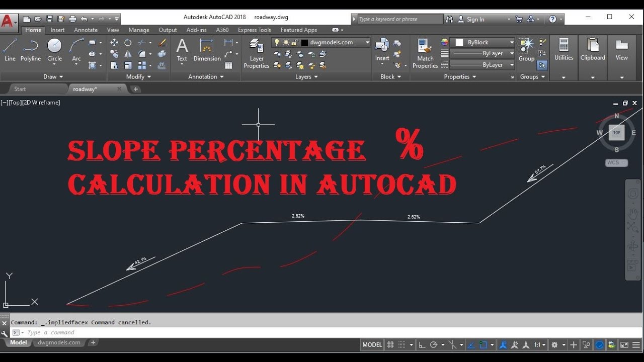
Task: Click the Erase tool icon
Action: [x=162, y=43]
